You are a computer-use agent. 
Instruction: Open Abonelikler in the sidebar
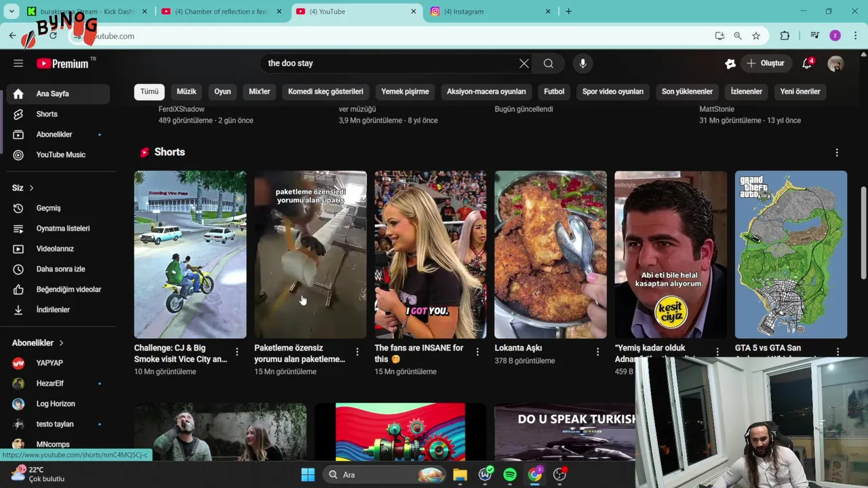point(58,134)
